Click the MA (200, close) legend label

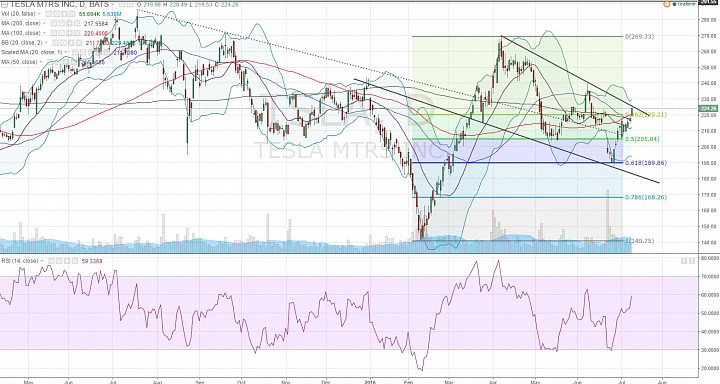[21, 23]
